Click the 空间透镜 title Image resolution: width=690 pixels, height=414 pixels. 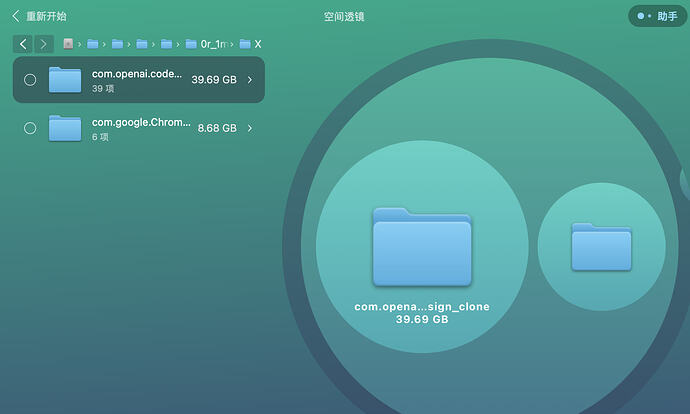click(344, 17)
